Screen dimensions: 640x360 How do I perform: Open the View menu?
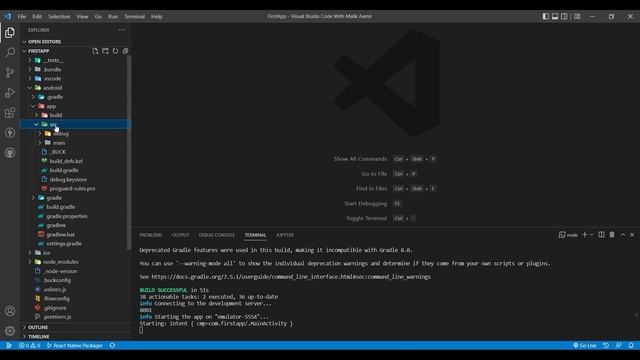click(82, 16)
